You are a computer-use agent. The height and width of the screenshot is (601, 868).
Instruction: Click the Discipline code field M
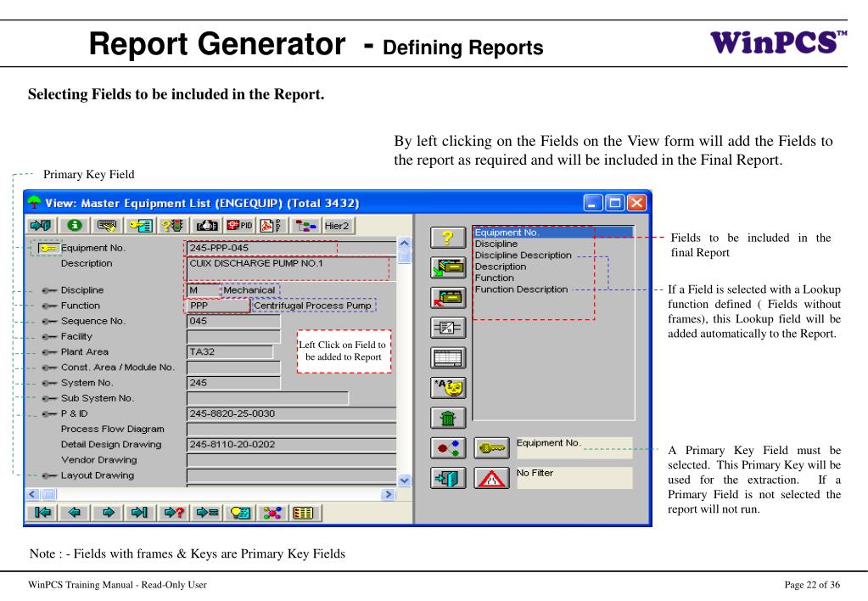click(203, 289)
